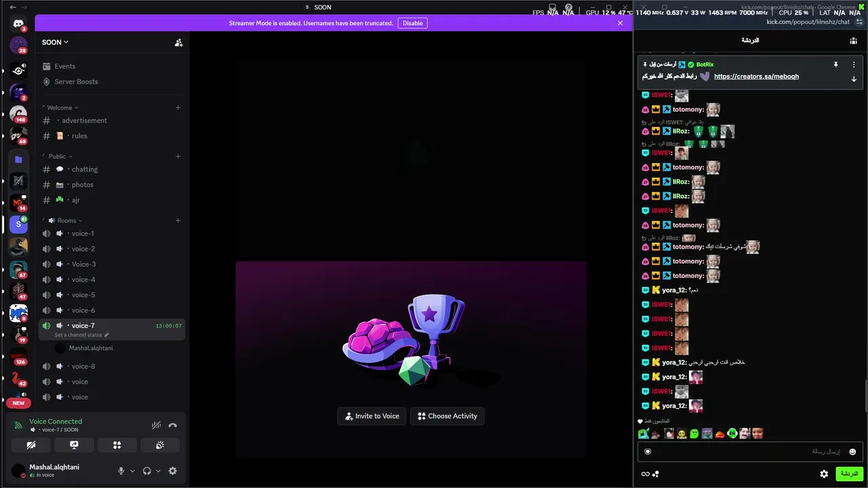868x488 pixels.
Task: Invite people icon next to SOON header
Action: [x=178, y=42]
